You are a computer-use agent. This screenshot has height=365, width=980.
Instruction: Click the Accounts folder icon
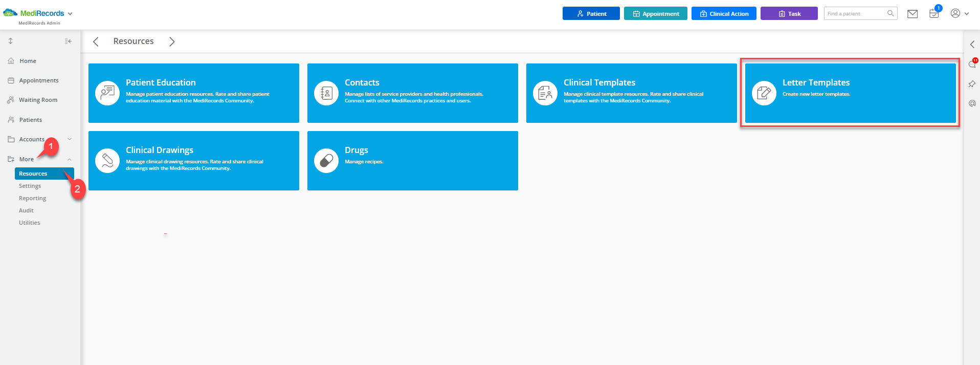point(11,139)
